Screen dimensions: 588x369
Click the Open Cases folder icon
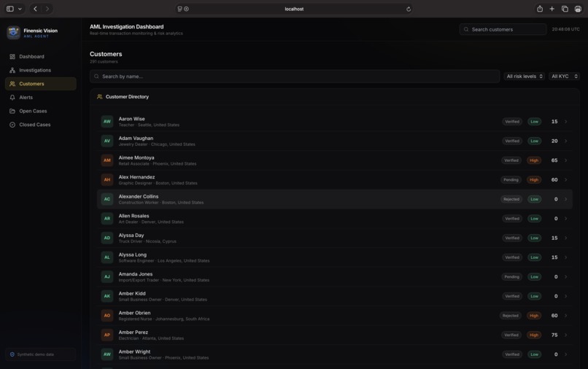12,111
